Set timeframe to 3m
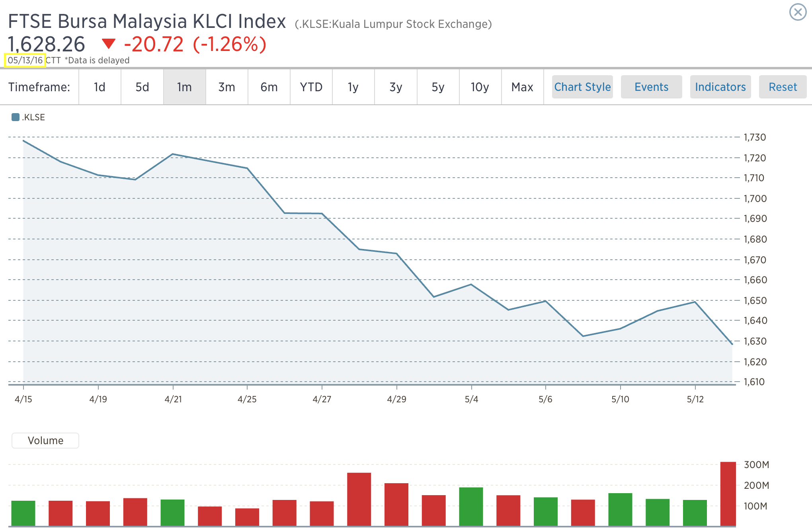This screenshot has height=531, width=812. (226, 87)
